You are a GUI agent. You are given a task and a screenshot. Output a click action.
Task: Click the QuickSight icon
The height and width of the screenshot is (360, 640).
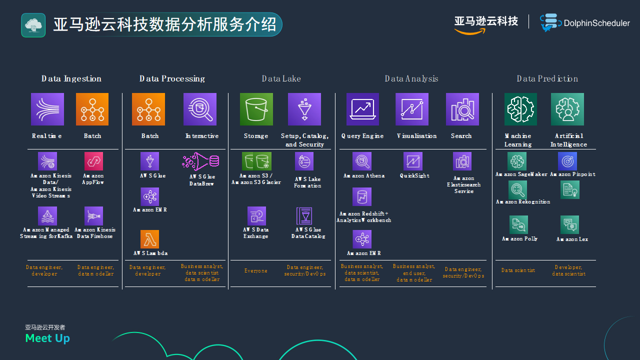[413, 162]
